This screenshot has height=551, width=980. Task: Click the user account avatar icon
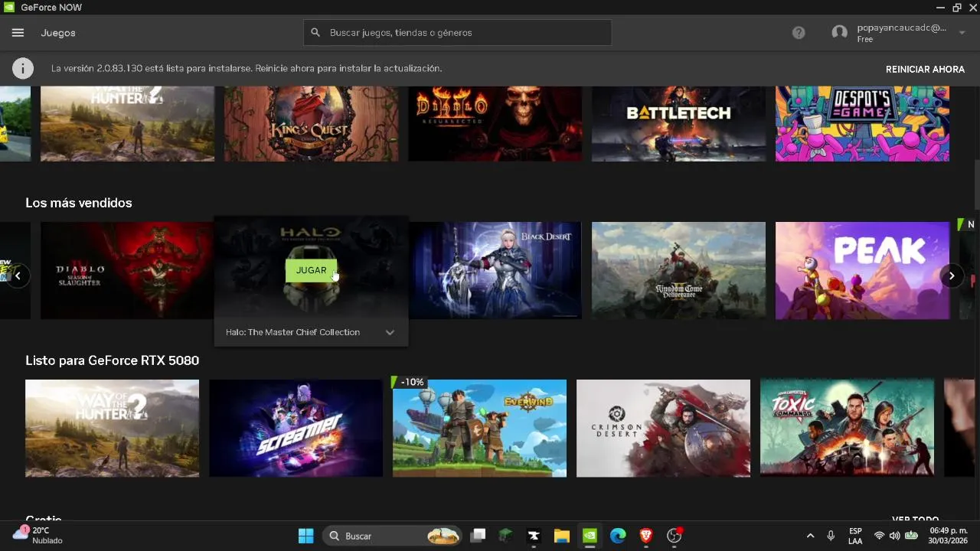tap(840, 33)
